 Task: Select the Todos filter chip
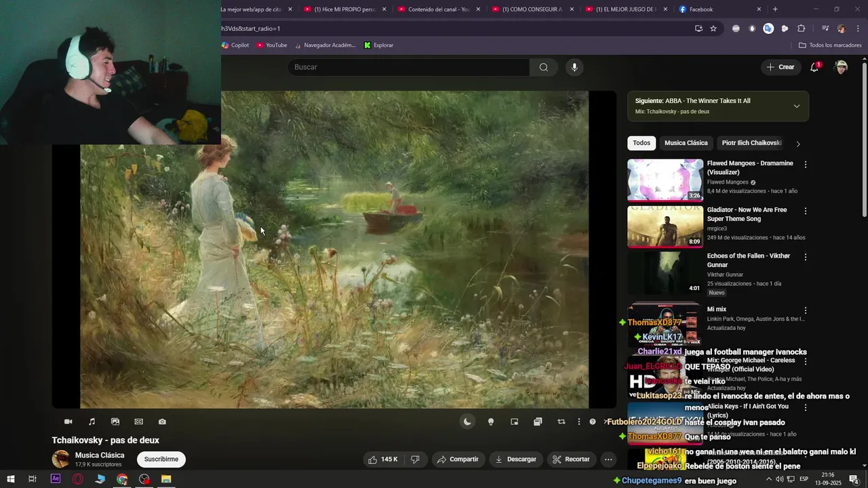click(642, 143)
